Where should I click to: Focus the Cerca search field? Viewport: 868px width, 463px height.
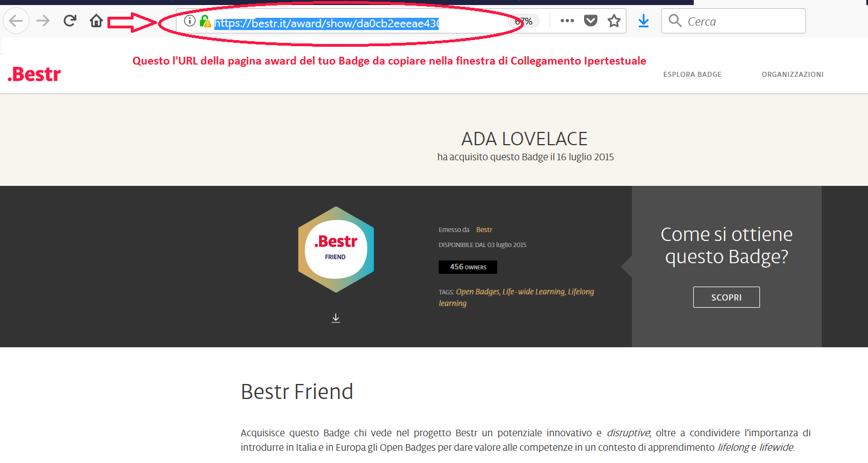coord(733,21)
